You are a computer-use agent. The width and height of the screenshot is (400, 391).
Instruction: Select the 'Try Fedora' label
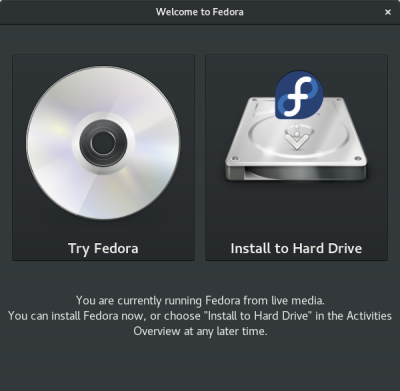pos(103,249)
